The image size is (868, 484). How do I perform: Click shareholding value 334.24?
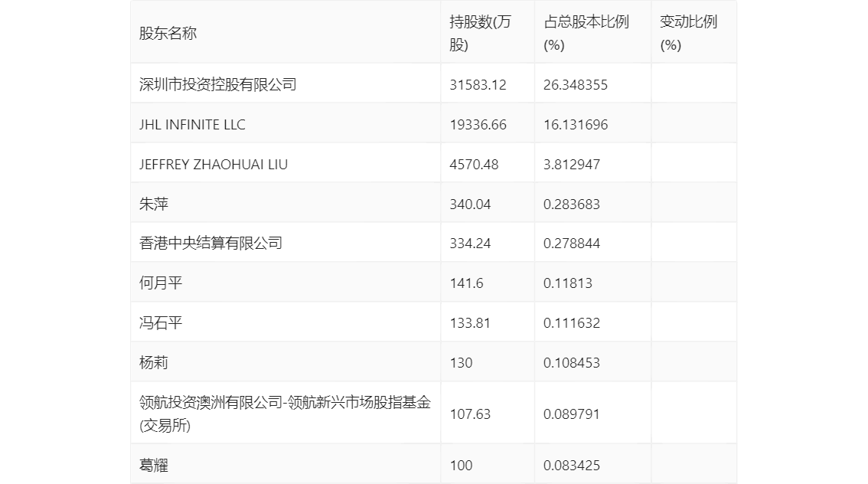(x=470, y=243)
